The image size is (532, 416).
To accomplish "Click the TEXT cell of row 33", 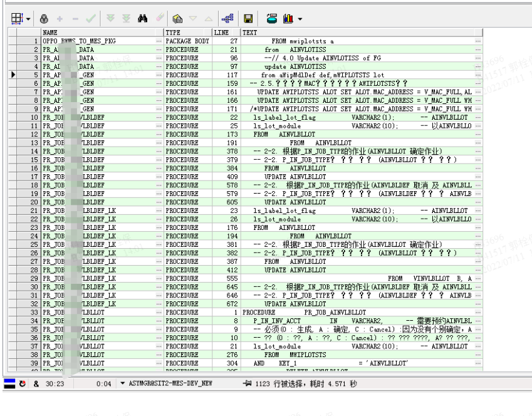I will 358,312.
